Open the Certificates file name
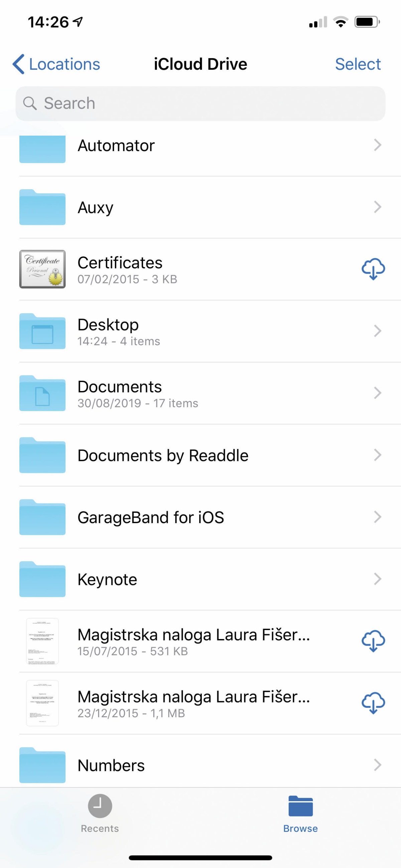The width and height of the screenshot is (401, 868). (x=120, y=262)
